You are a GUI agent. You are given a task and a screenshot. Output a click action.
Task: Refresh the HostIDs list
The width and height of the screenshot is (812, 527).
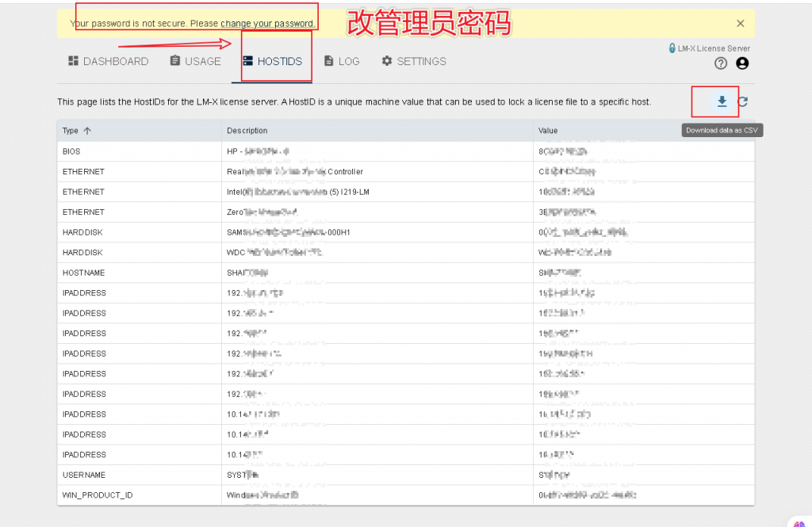(x=743, y=101)
